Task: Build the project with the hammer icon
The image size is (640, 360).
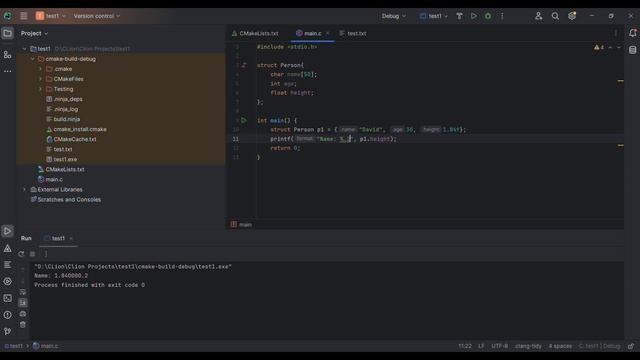Action: pyautogui.click(x=459, y=16)
